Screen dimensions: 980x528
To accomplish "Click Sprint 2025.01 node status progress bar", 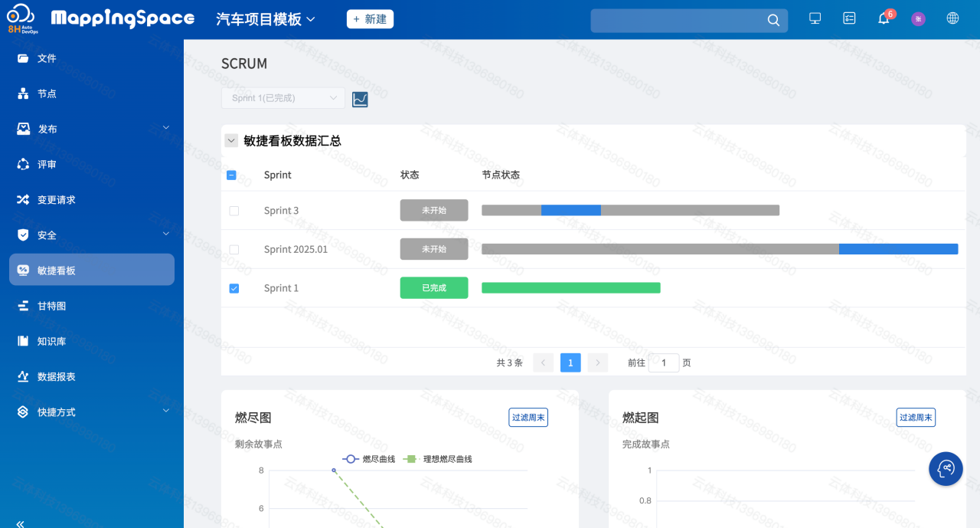I will (720, 249).
